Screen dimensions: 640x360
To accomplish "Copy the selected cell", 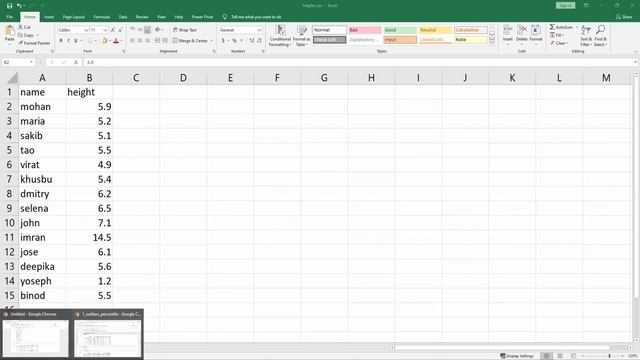I will (26, 35).
